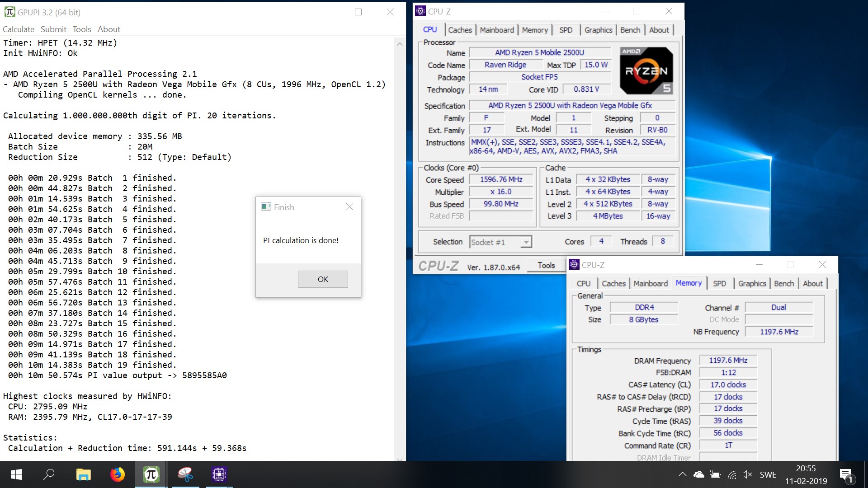The height and width of the screenshot is (488, 868).
Task: Click the processor Name field
Action: pos(539,52)
